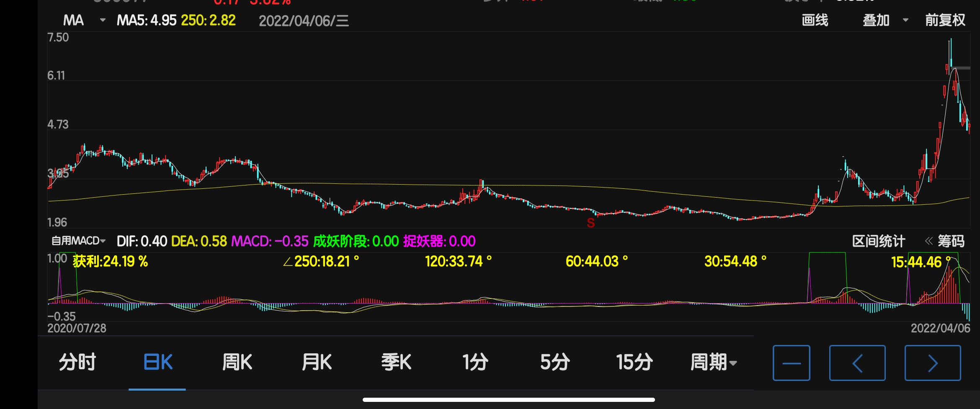Tap the red S sell marker
980x409 pixels.
(591, 223)
